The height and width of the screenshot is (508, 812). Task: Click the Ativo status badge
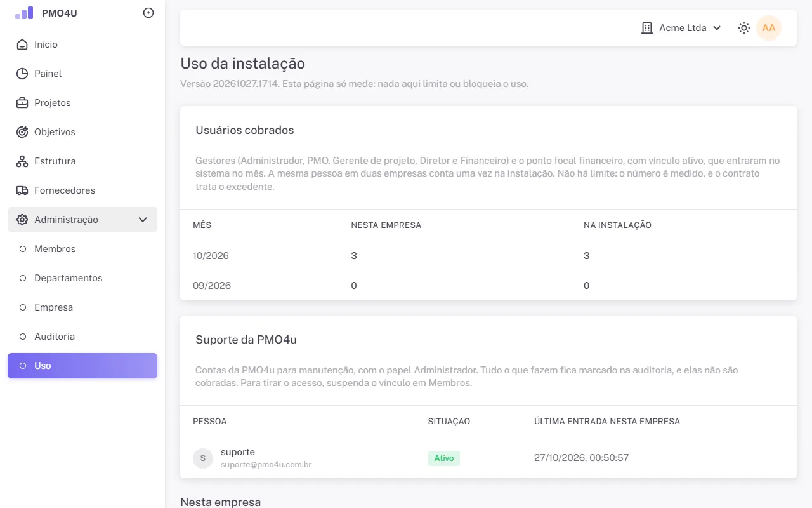[444, 458]
